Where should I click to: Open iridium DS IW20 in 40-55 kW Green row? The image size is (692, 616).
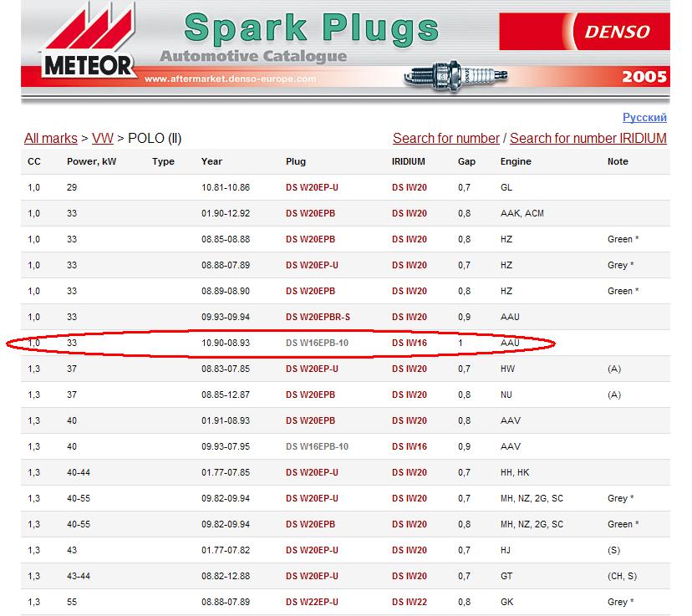tap(410, 524)
